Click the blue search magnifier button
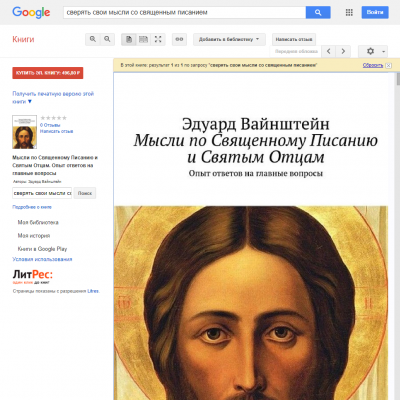This screenshot has width=400, height=400. (x=318, y=12)
